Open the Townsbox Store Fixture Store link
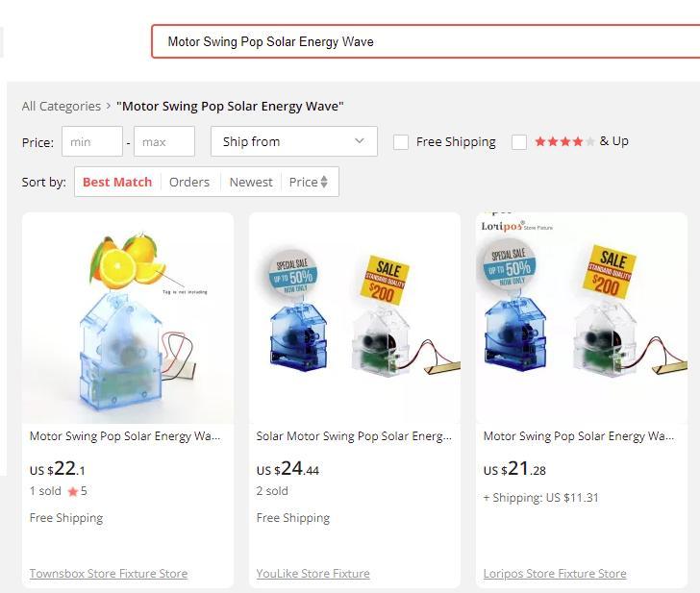Viewport: 700px width, 593px height. coord(109,574)
